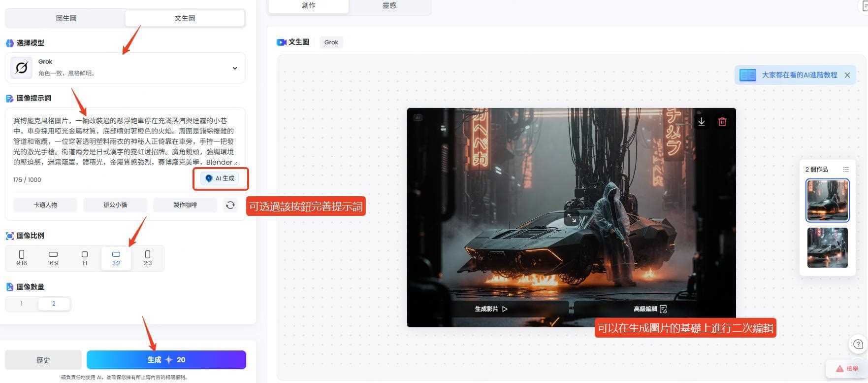
Task: Click the 生成 20 generate button
Action: coord(166,360)
